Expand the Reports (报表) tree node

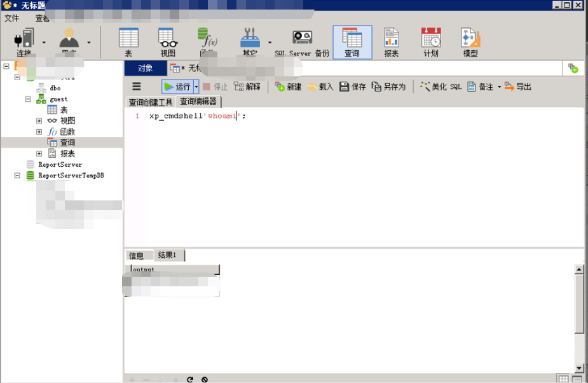tap(39, 153)
